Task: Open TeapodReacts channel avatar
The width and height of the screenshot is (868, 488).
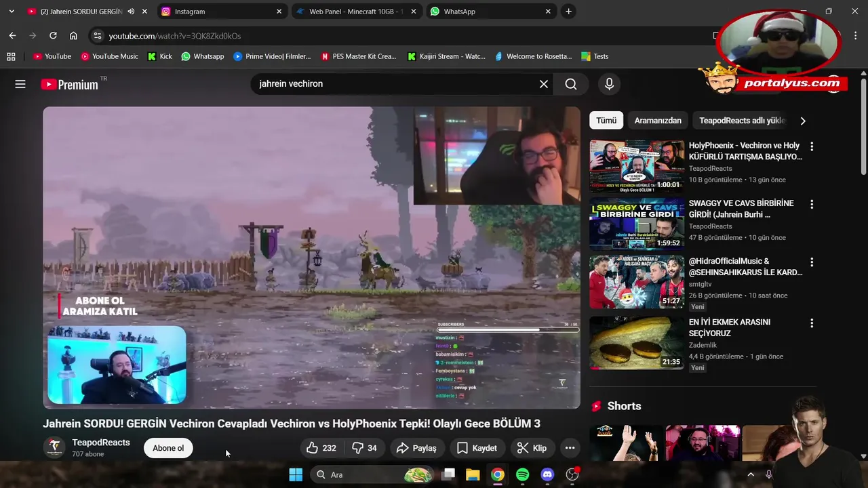Action: tap(54, 447)
